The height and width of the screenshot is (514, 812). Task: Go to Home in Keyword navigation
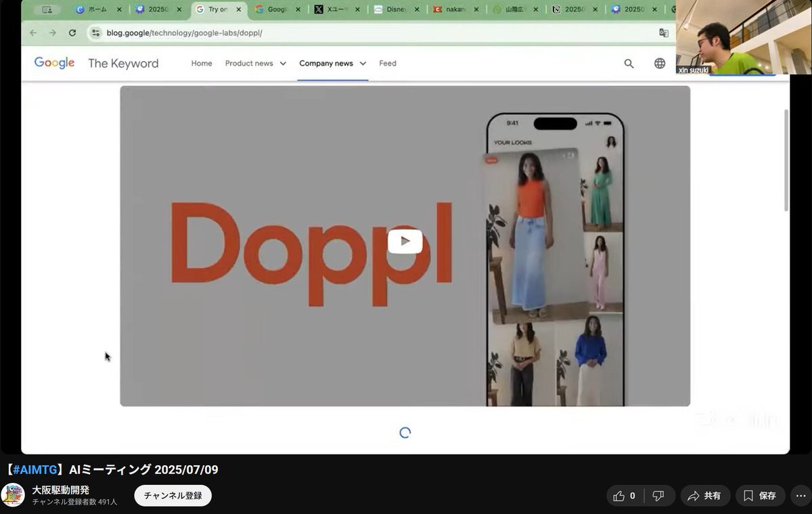tap(202, 64)
